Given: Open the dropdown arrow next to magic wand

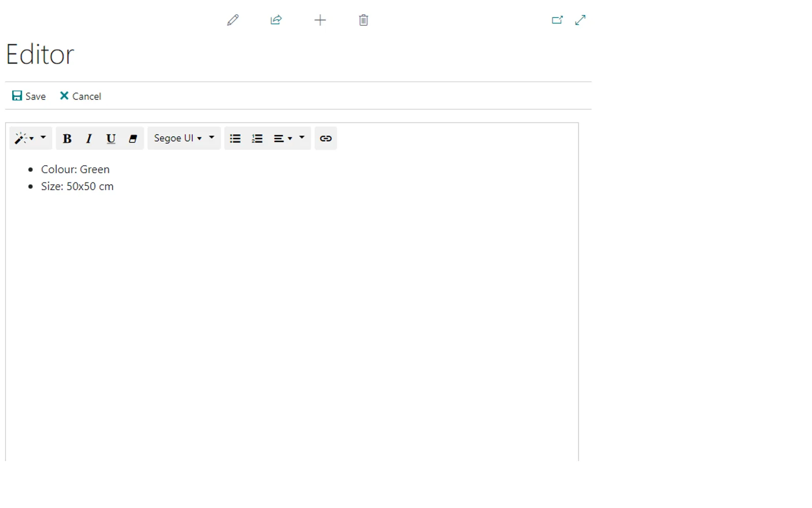Looking at the screenshot, I should 44,138.
